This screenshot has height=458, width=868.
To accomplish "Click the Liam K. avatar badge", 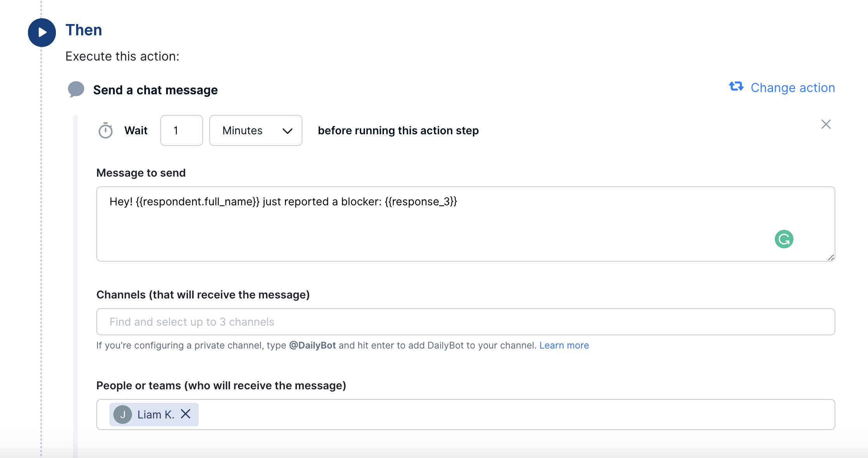I will click(123, 415).
